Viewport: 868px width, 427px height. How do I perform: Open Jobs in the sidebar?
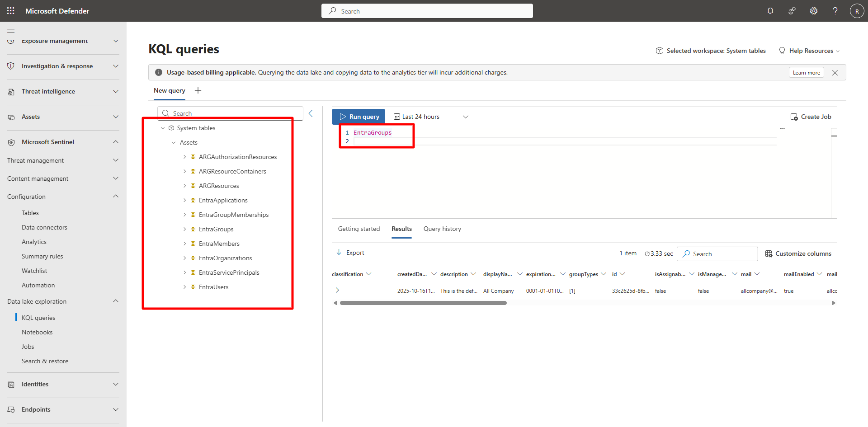tap(28, 347)
